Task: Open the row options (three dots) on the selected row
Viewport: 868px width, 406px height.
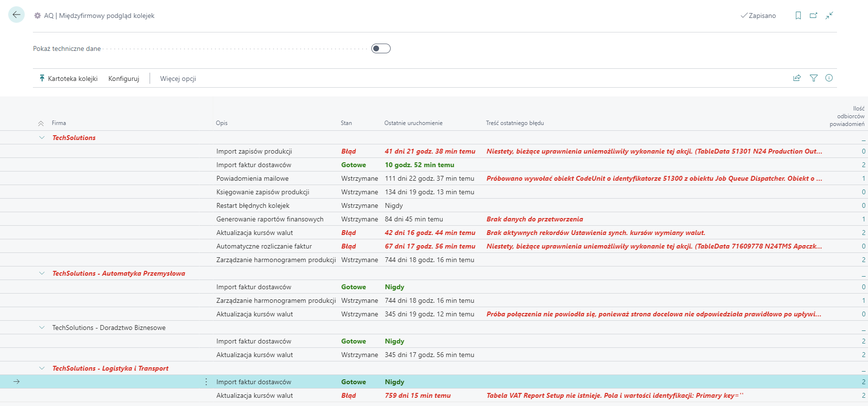Action: (206, 382)
